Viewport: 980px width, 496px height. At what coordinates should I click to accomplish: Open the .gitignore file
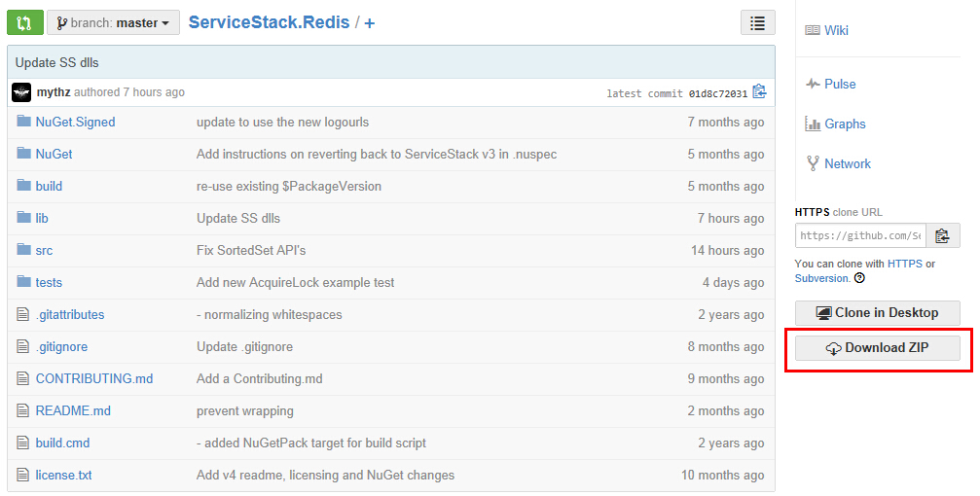62,346
